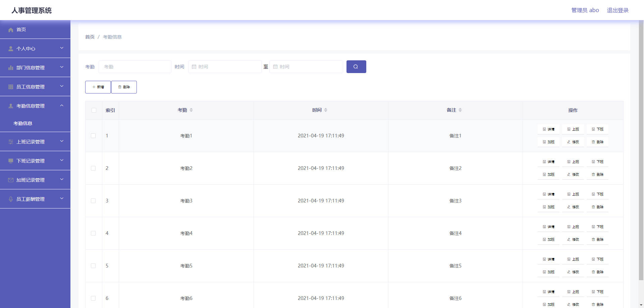644x308 pixels.
Task: Check the checkbox for row 考勤4
Action: pos(93,233)
